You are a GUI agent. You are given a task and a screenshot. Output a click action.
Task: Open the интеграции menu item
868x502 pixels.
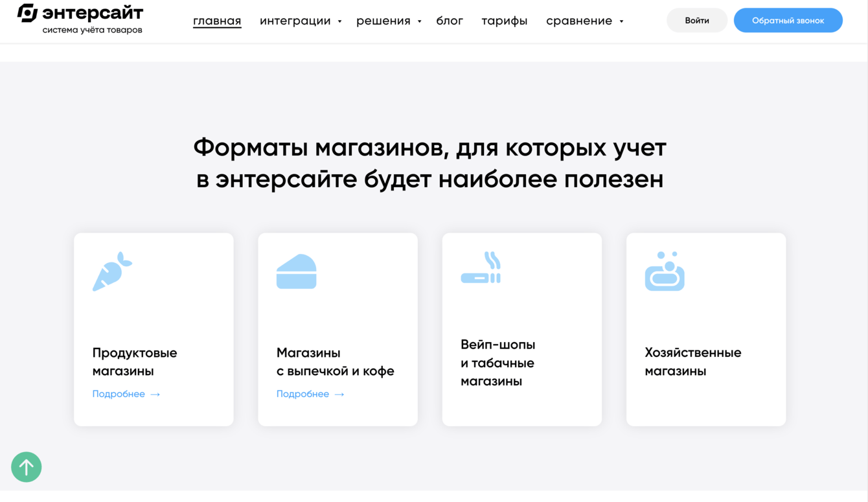coord(295,21)
